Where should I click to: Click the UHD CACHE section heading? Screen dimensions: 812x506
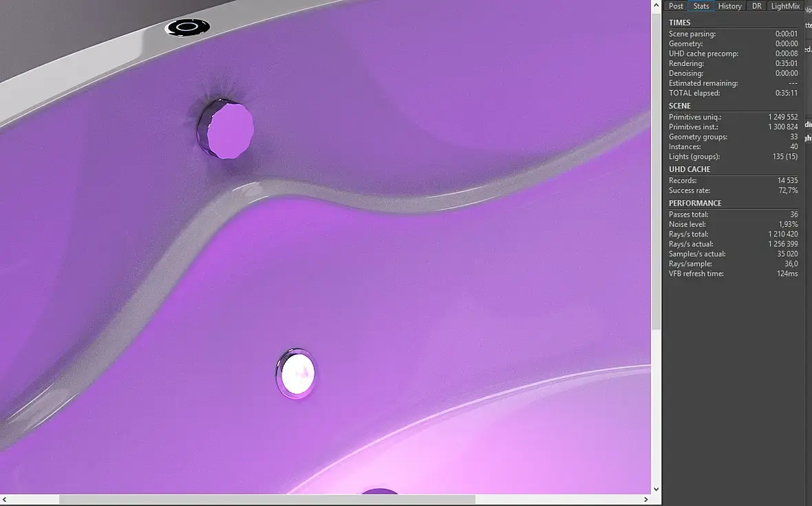point(690,169)
